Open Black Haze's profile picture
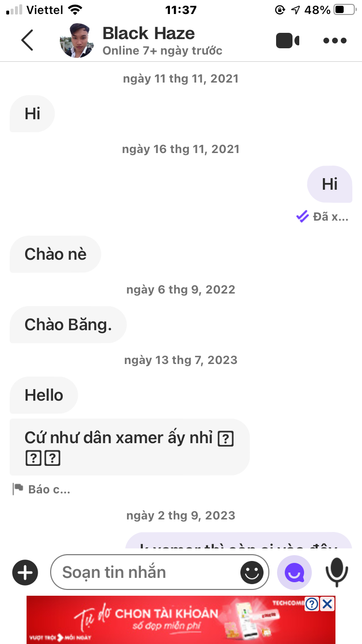The height and width of the screenshot is (644, 362). coord(77,41)
